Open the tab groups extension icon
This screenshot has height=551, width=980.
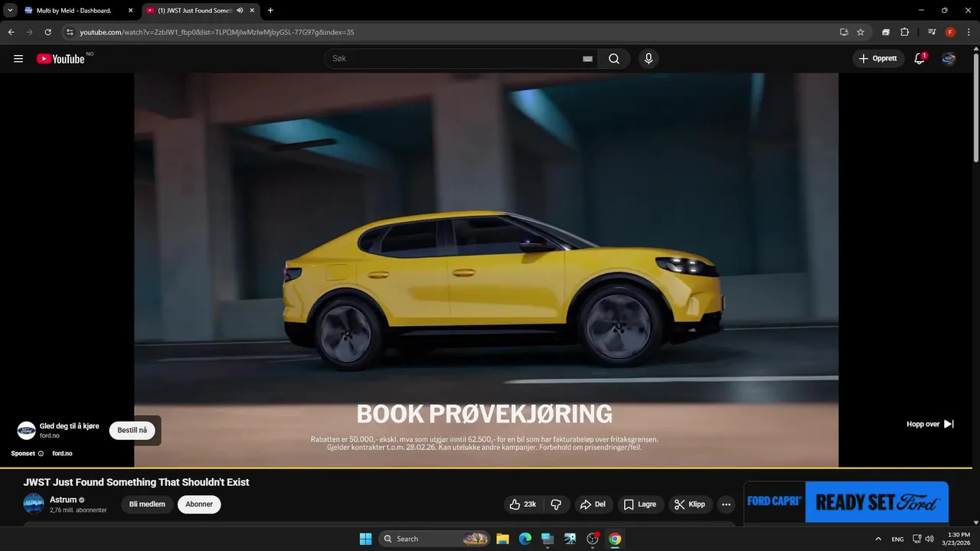(886, 32)
